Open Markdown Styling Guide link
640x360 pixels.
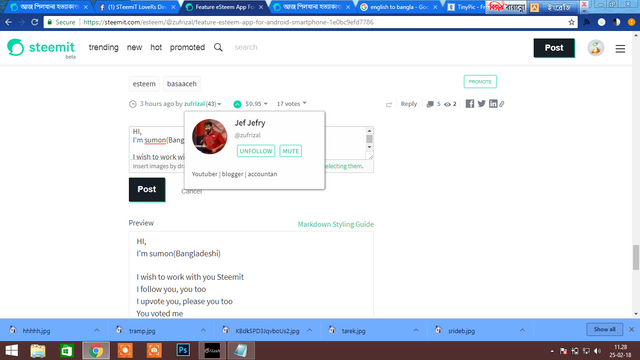(336, 224)
